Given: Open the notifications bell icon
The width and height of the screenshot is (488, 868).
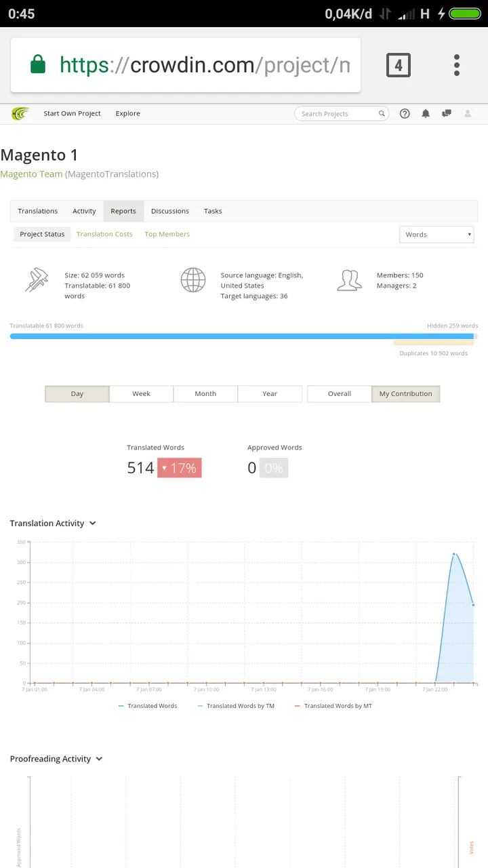Looking at the screenshot, I should click(x=426, y=114).
